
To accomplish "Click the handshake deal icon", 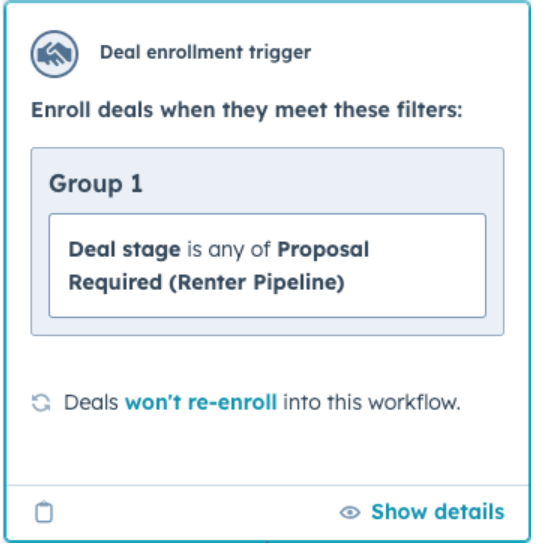I will point(54,54).
